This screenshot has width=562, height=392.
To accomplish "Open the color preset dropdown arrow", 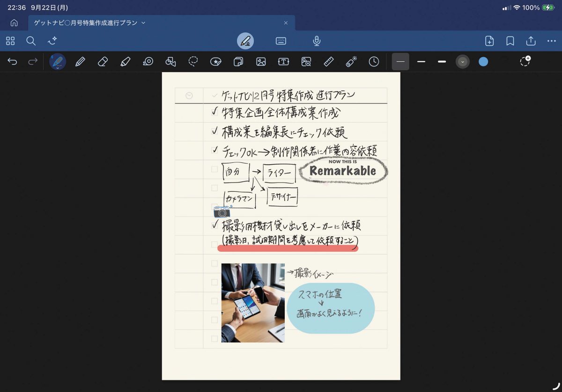I will (463, 62).
